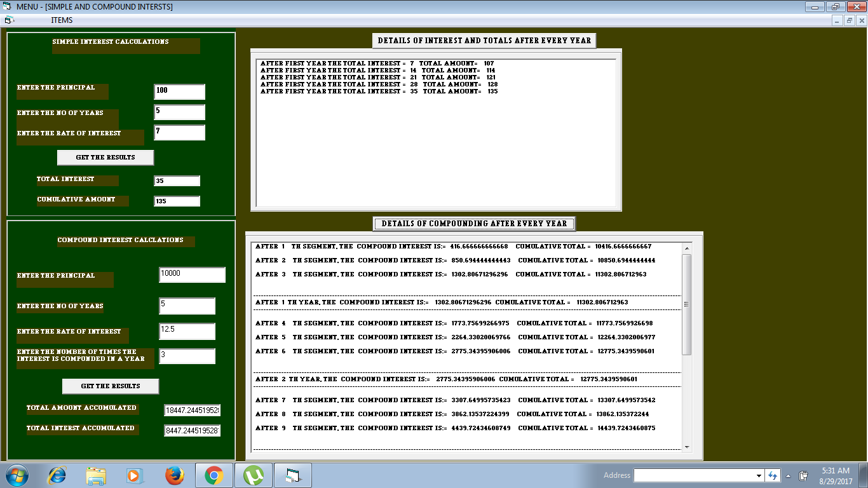Expand the taskbar Address dropdown arrow
This screenshot has height=488, width=868.
[759, 475]
